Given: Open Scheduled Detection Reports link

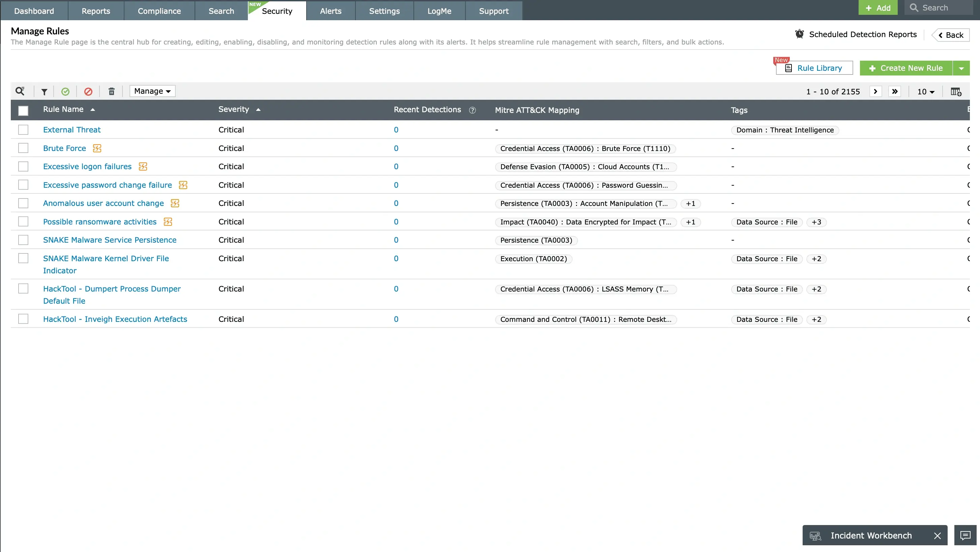Looking at the screenshot, I should point(863,34).
